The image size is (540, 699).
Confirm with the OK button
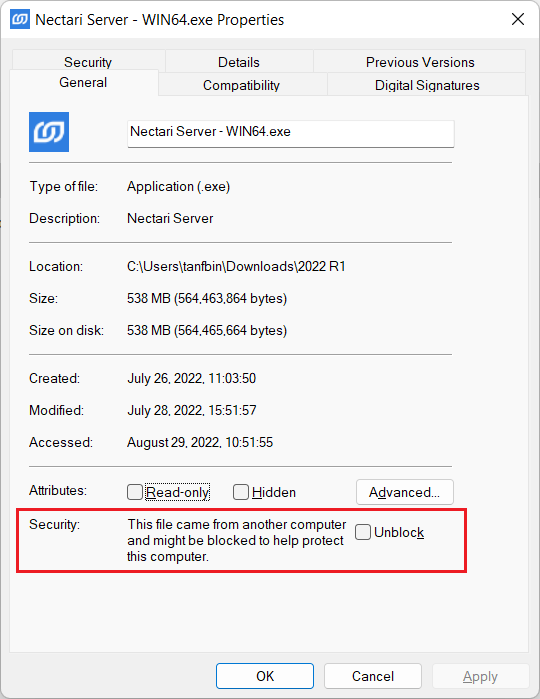265,676
